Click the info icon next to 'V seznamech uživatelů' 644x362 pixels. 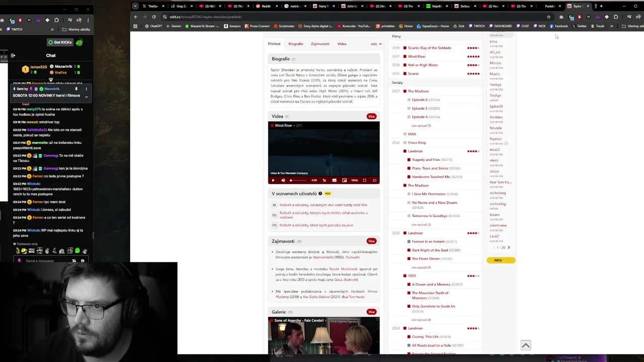tap(320, 194)
